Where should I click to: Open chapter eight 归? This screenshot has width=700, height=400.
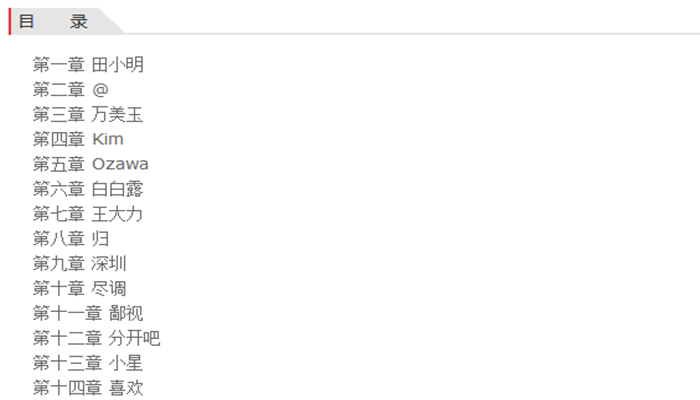click(101, 239)
